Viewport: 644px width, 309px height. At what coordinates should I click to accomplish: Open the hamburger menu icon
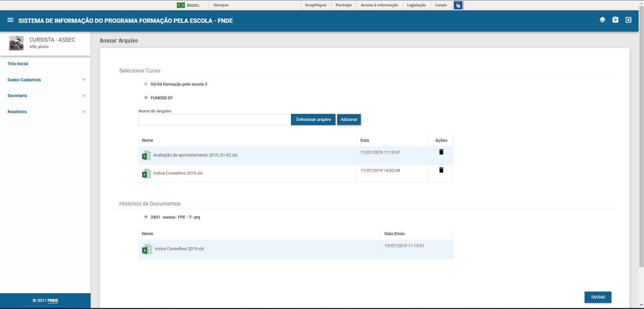pyautogui.click(x=10, y=20)
